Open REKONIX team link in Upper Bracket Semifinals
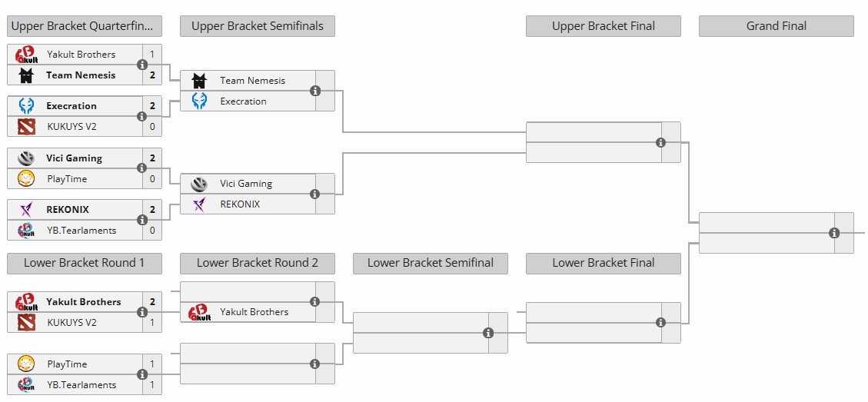Image resolution: width=868 pixels, height=402 pixels. (240, 204)
